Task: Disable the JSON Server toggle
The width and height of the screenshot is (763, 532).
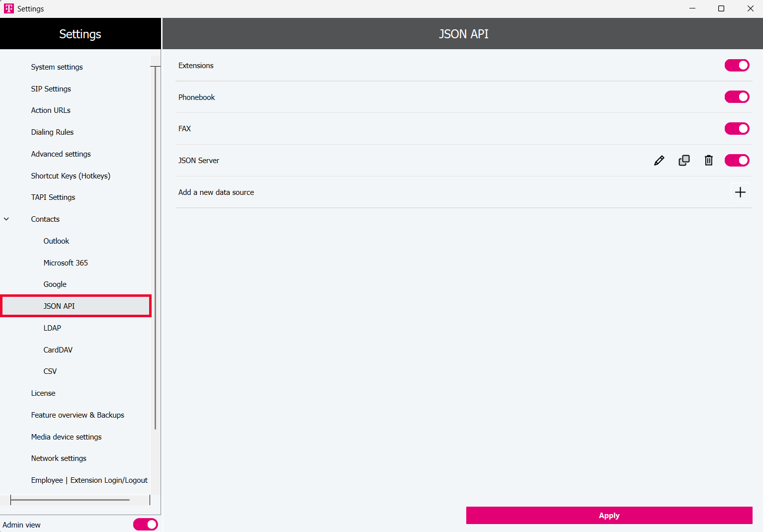Action: [x=737, y=161]
